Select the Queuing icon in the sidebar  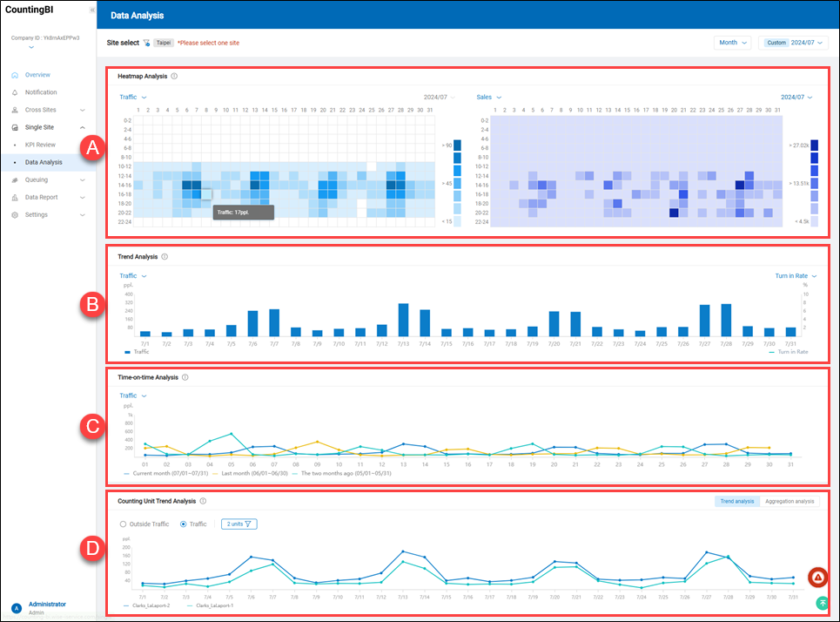click(x=15, y=179)
